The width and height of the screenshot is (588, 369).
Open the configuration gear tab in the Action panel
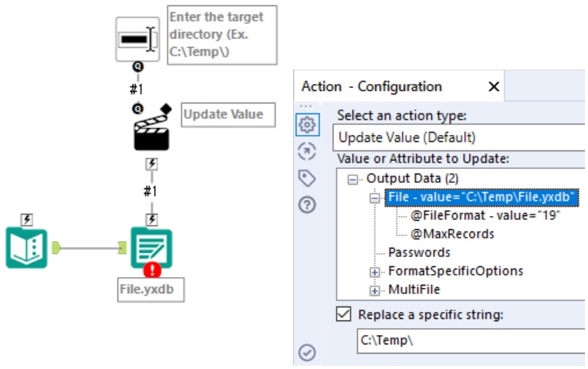tap(307, 124)
